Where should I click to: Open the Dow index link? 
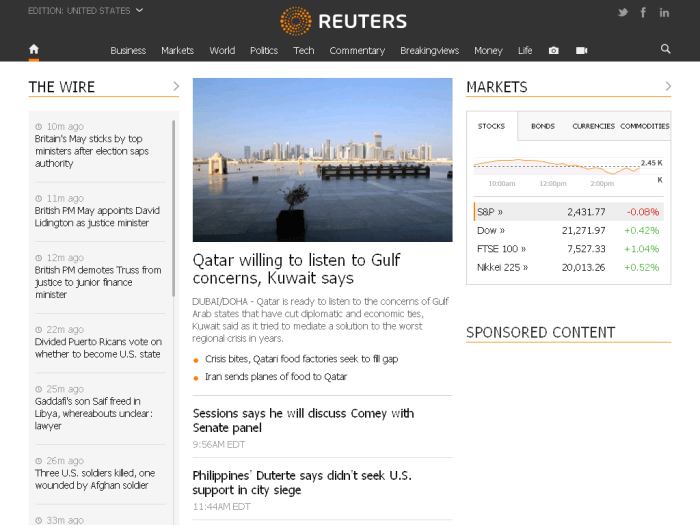[491, 230]
